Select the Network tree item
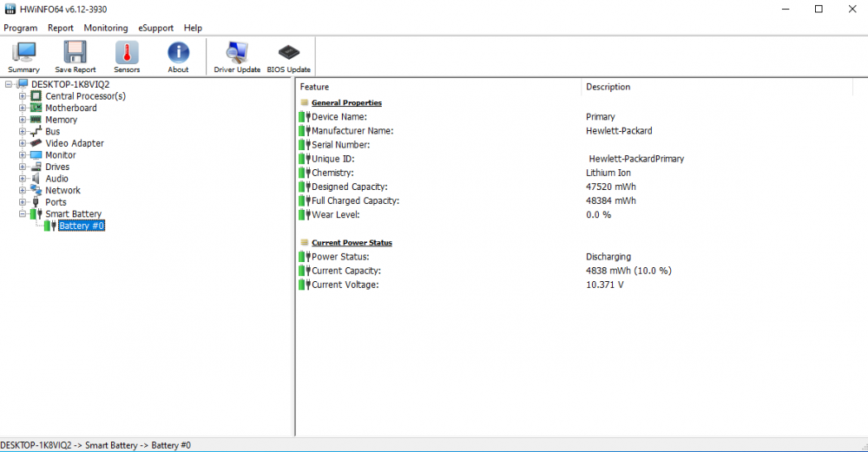 [62, 191]
